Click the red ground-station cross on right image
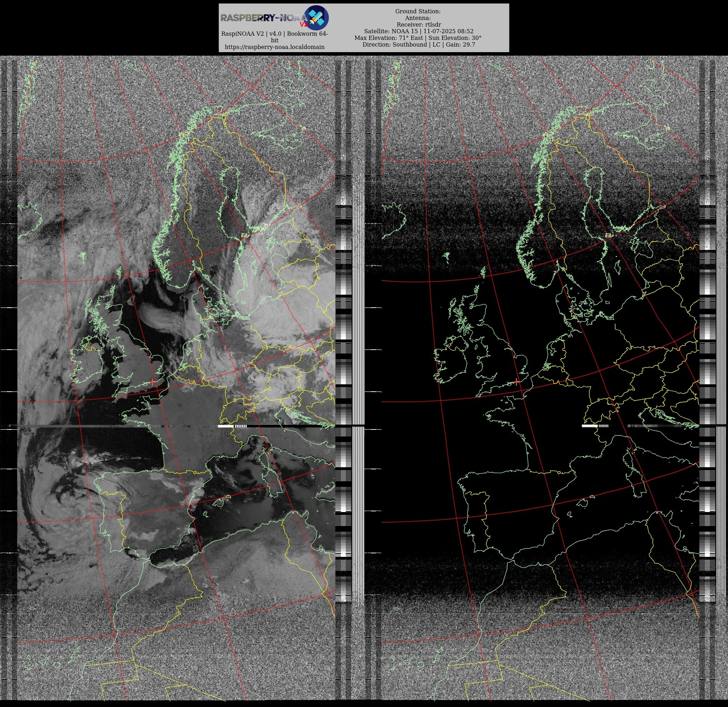This screenshot has width=728, height=707. tap(517, 381)
